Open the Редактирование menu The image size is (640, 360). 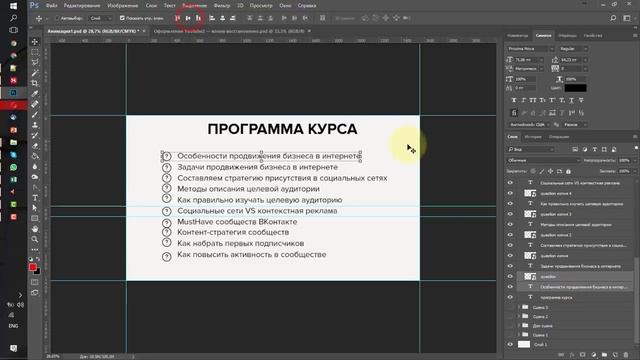[82, 6]
